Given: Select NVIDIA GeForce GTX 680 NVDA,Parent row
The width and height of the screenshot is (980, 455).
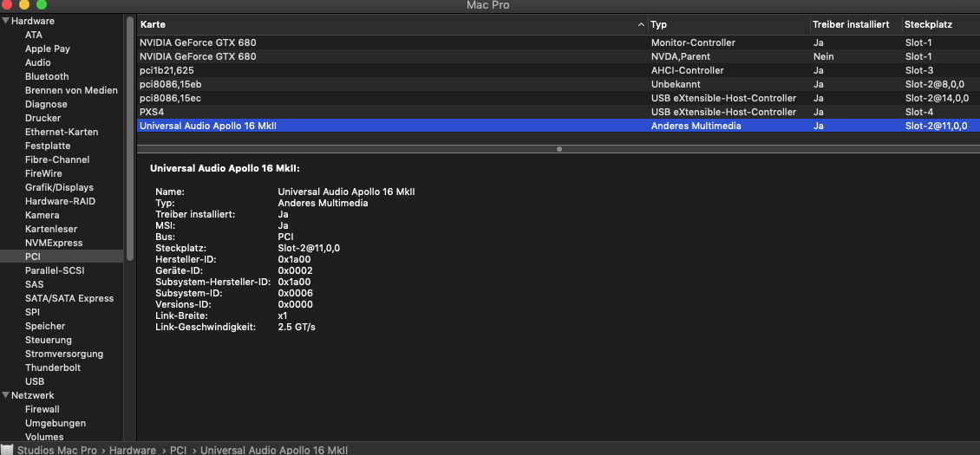Looking at the screenshot, I should click(559, 56).
